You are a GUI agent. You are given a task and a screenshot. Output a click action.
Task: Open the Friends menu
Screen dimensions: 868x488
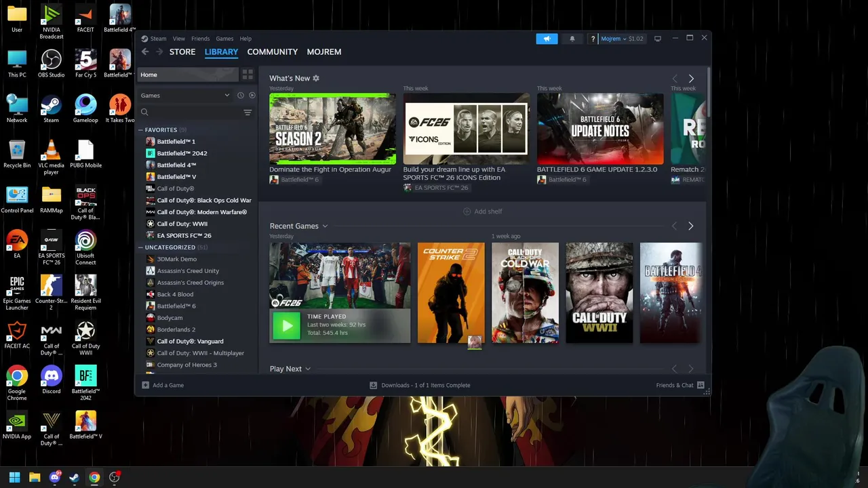tap(201, 39)
